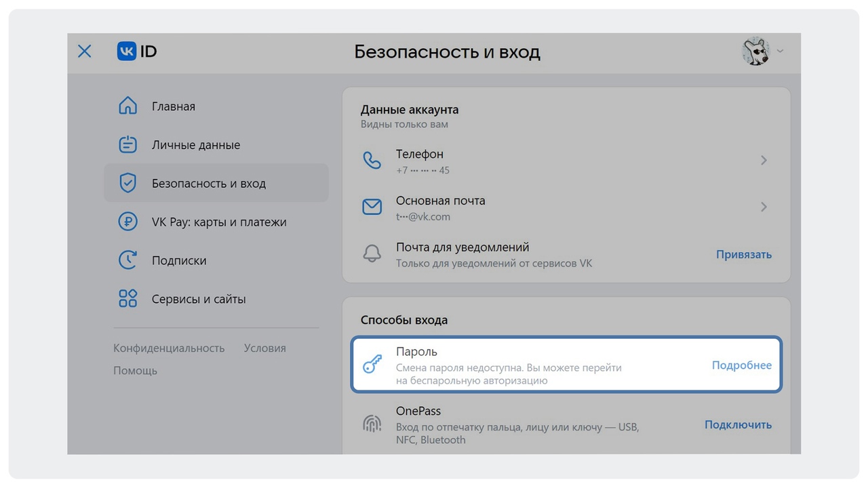The height and width of the screenshot is (488, 868).
Task: Expand the Телефон row chevron
Action: click(x=764, y=161)
